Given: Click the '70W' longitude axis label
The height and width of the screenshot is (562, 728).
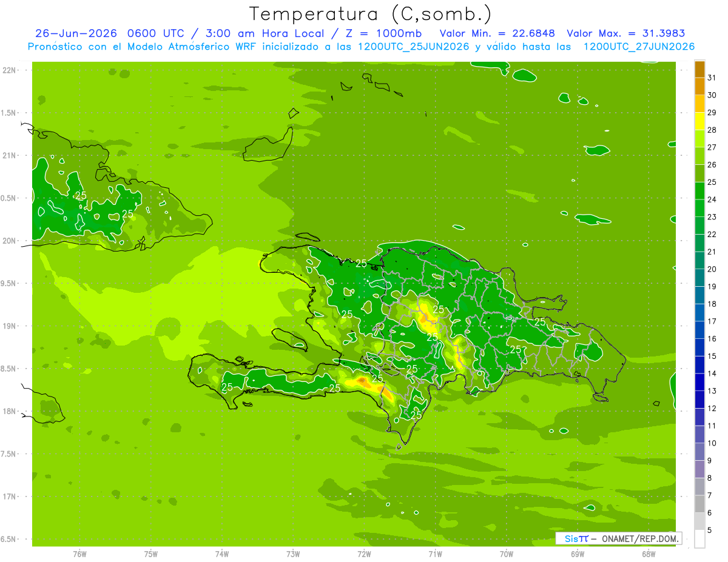Looking at the screenshot, I should [x=507, y=554].
